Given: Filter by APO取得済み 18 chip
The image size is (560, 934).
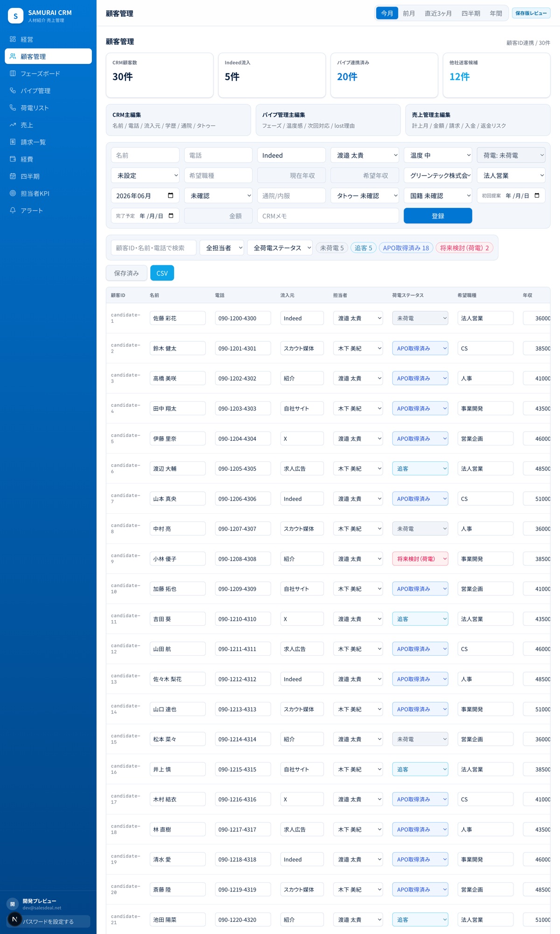Looking at the screenshot, I should pos(406,248).
